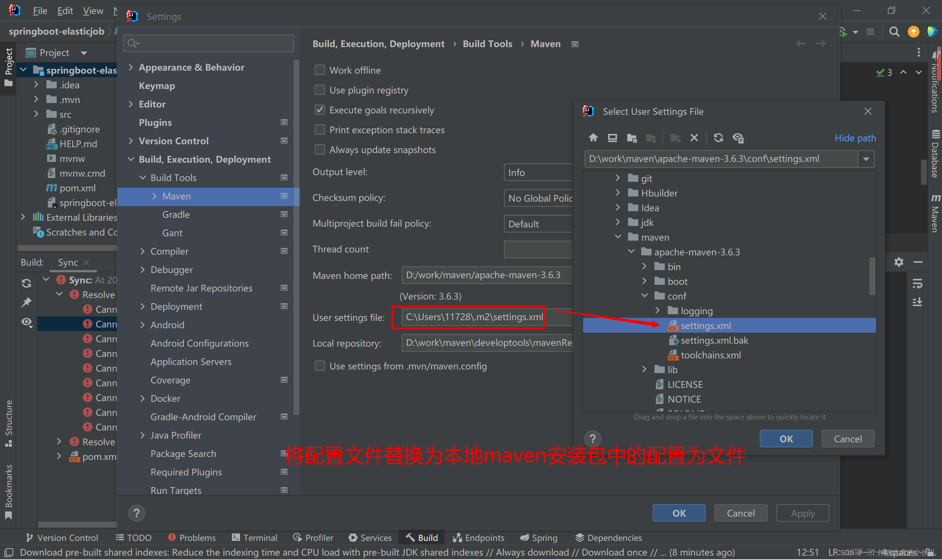942x560 pixels.
Task: Click Apply in Settings dialog
Action: tap(803, 513)
